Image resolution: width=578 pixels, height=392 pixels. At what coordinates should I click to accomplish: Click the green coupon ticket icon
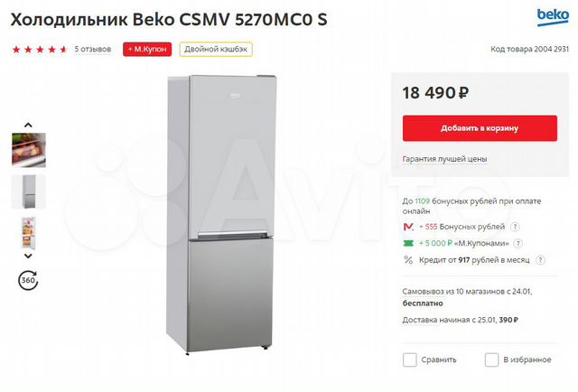(409, 244)
